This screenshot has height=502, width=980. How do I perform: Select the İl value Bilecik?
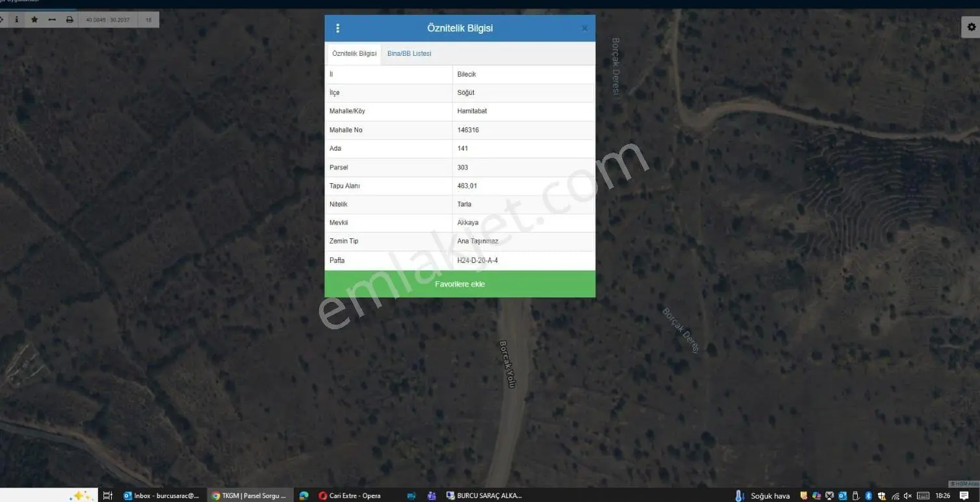467,74
